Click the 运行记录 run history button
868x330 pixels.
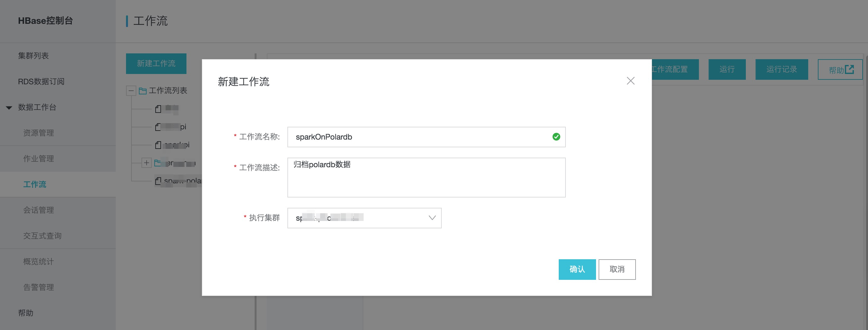coord(781,69)
